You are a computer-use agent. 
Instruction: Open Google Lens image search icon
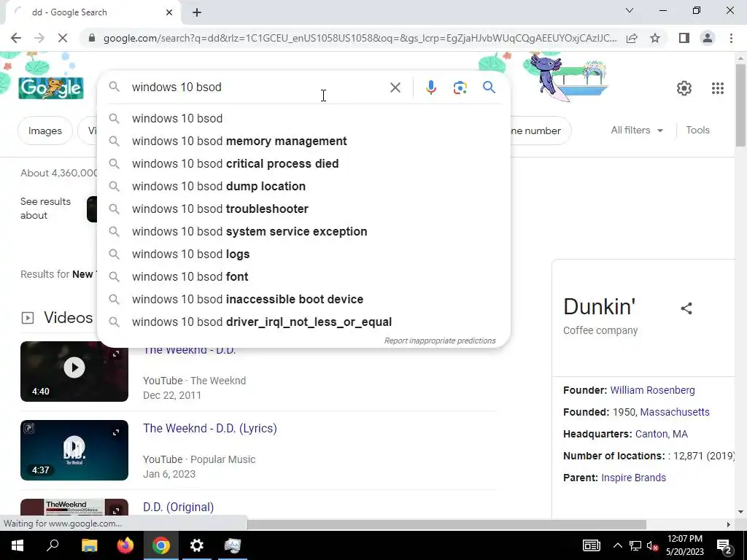point(460,87)
